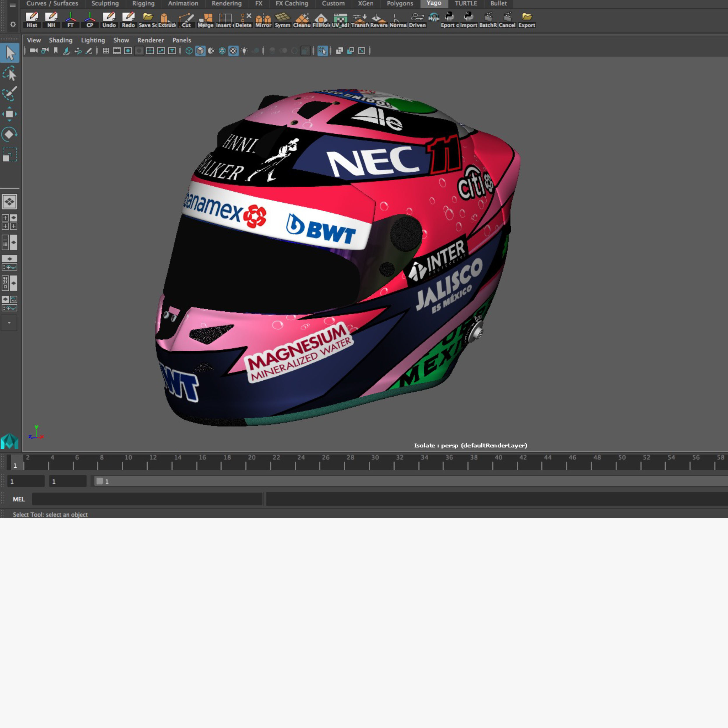Image resolution: width=728 pixels, height=728 pixels.
Task: Click the Eport python script shelf icon
Action: coord(450,20)
